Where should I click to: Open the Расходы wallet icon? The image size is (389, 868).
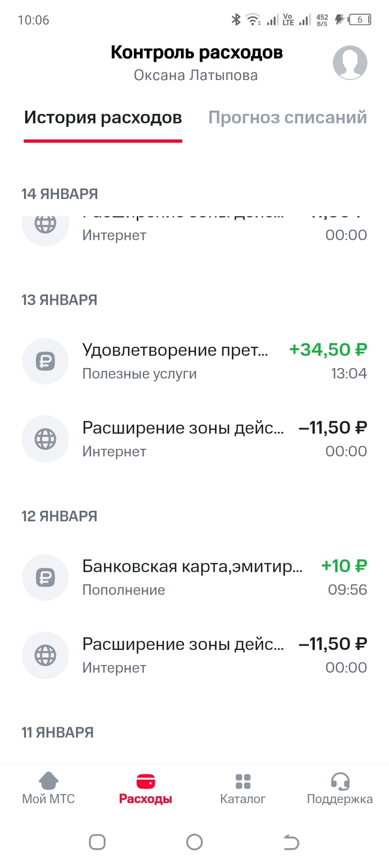(146, 781)
